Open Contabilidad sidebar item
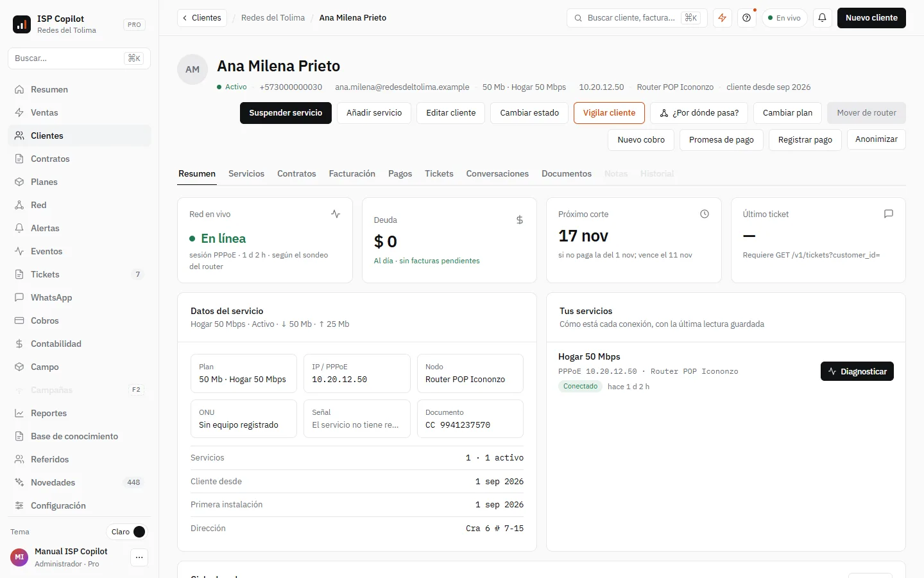The width and height of the screenshot is (924, 578). 80,344
